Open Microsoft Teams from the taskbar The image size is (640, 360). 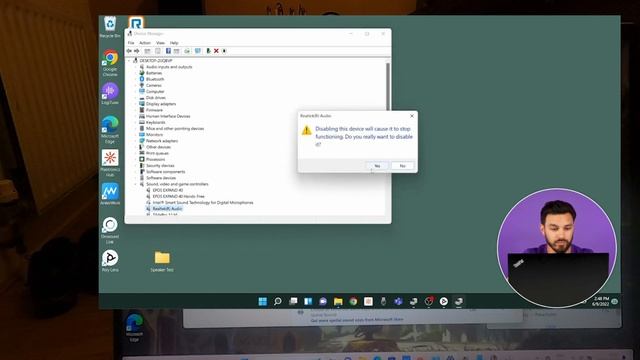[x=398, y=302]
